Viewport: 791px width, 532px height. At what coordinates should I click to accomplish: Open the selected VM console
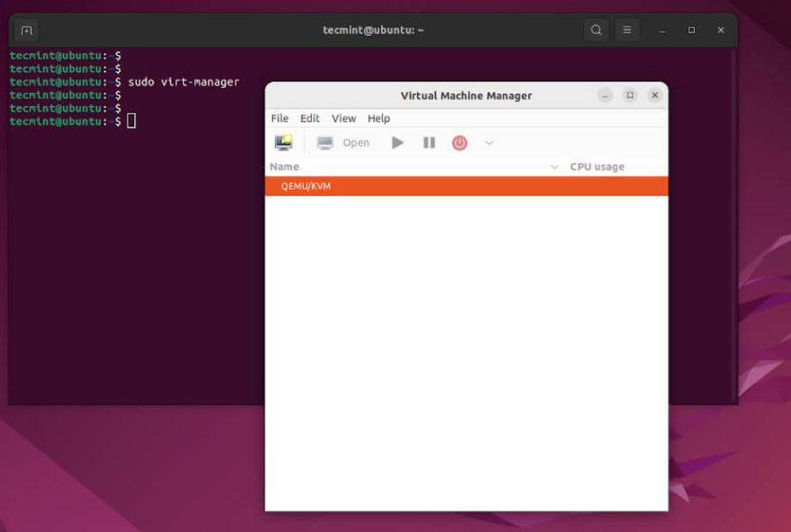[x=343, y=143]
